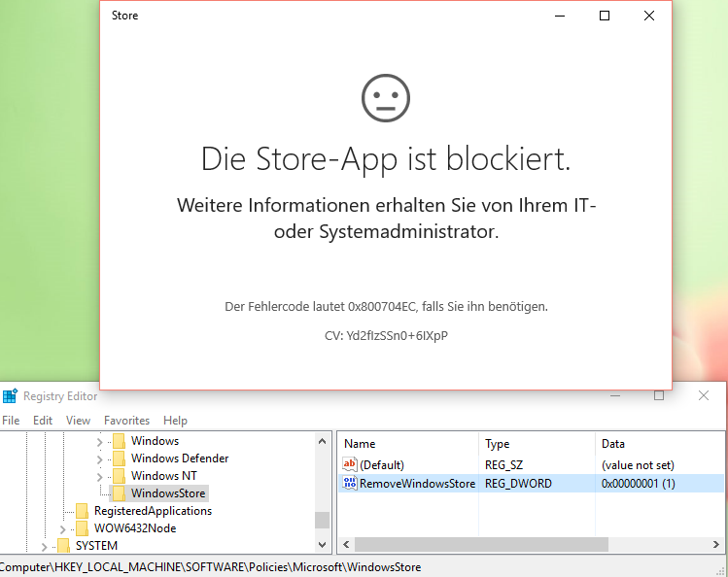Open the File menu in Registry Editor

[x=11, y=421]
